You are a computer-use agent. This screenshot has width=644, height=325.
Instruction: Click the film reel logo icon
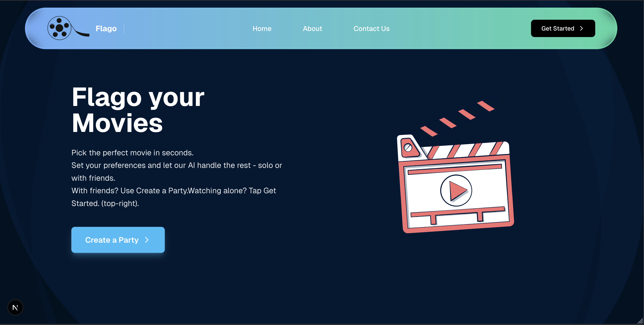59,28
